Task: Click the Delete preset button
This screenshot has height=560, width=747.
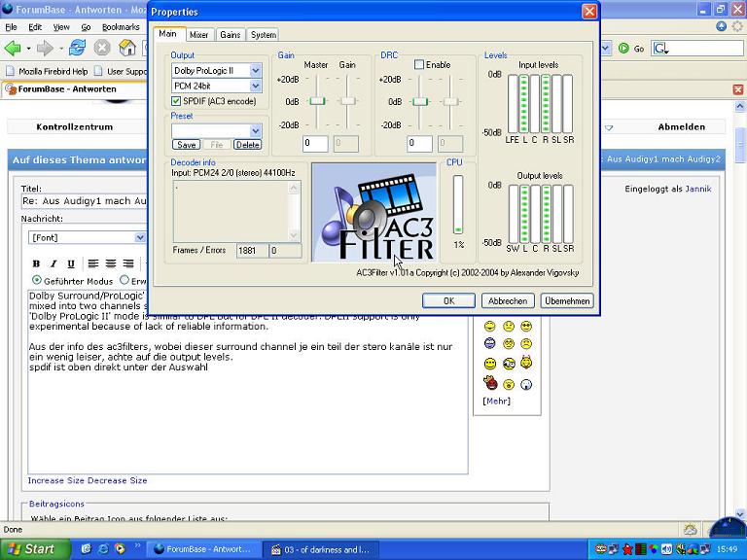Action: 248,145
